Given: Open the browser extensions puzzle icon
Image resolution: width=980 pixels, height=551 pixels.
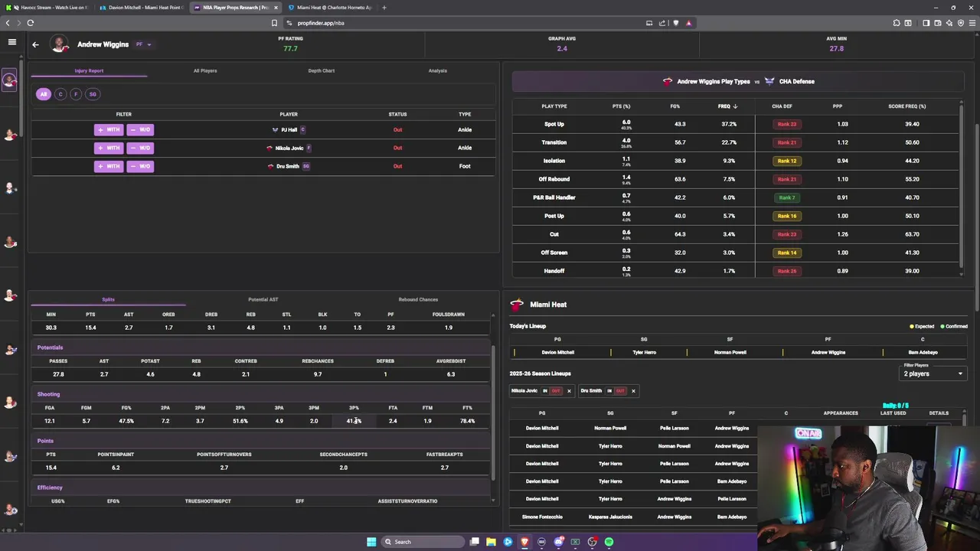Looking at the screenshot, I should pyautogui.click(x=897, y=23).
